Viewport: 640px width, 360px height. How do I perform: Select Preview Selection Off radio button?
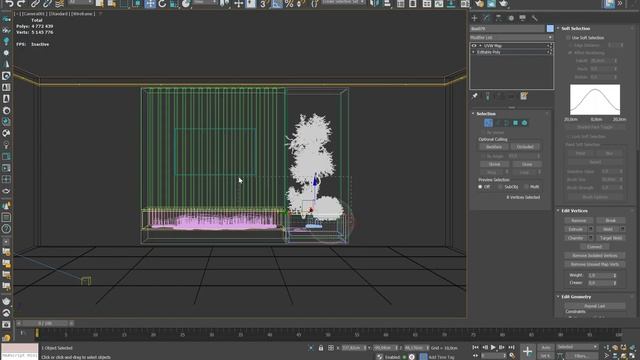[x=480, y=187]
